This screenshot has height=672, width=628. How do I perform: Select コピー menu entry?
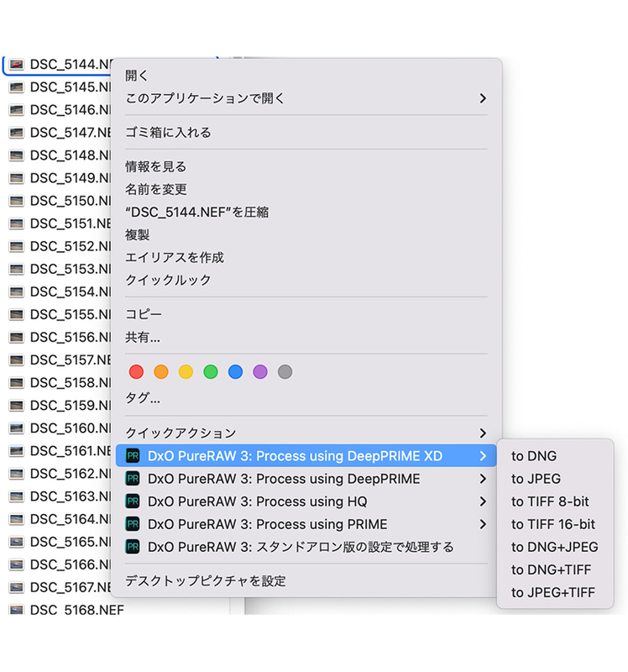pyautogui.click(x=144, y=314)
